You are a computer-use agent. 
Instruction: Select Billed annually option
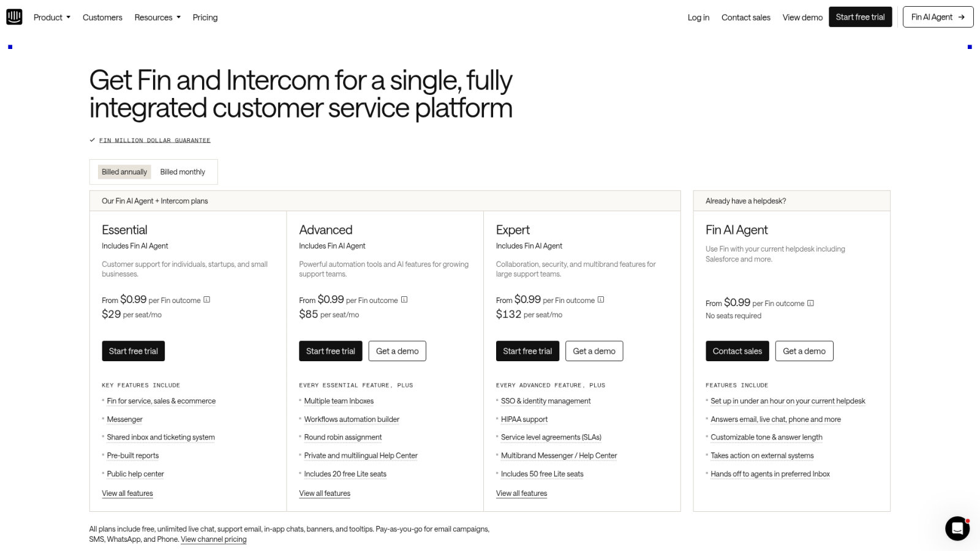point(124,172)
